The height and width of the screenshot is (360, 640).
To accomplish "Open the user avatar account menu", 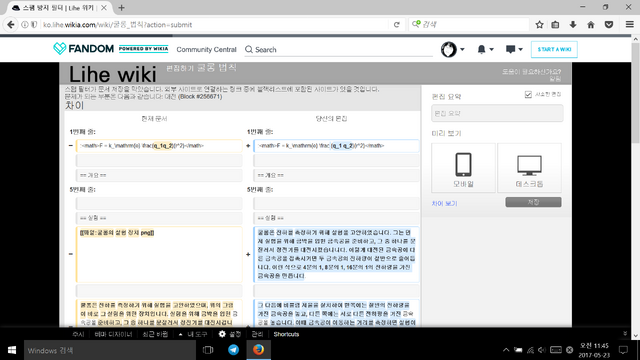I will [x=452, y=49].
